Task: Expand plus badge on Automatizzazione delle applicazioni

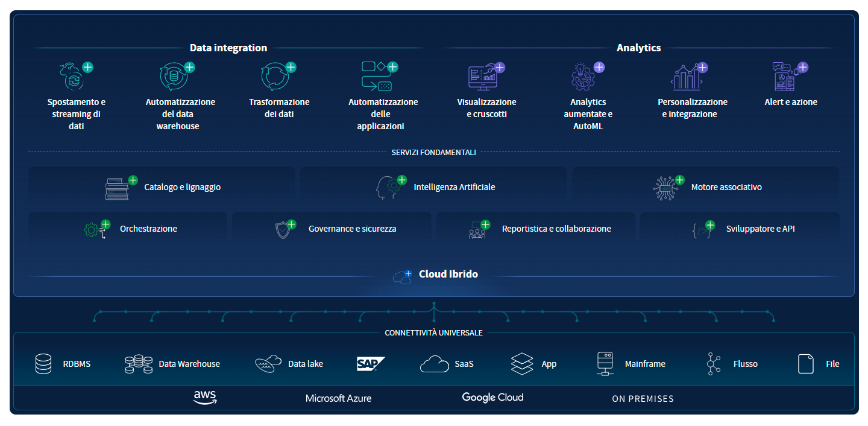Action: 392,67
